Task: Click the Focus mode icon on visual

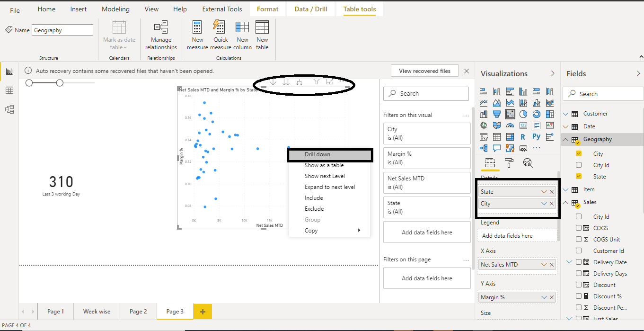Action: (330, 81)
